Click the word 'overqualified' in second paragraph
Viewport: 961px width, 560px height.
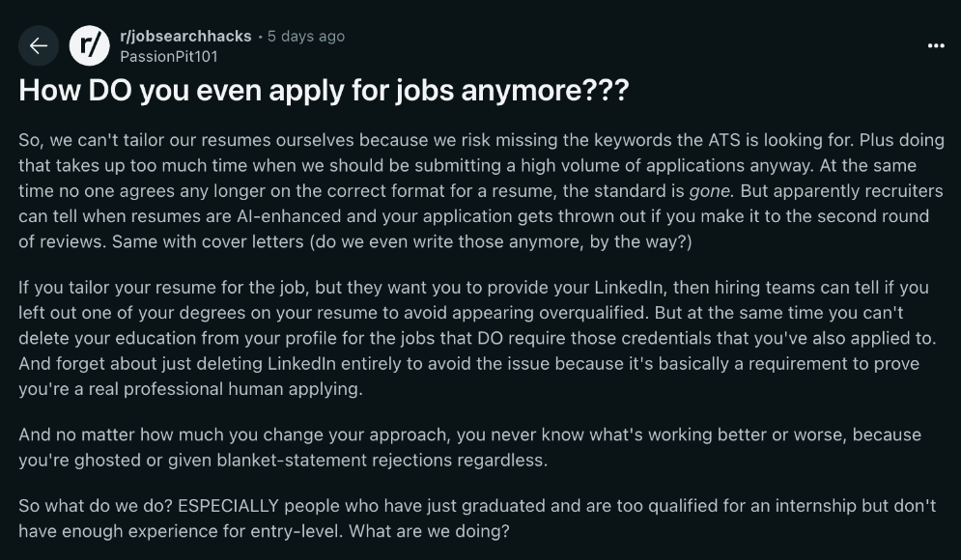tap(592, 313)
